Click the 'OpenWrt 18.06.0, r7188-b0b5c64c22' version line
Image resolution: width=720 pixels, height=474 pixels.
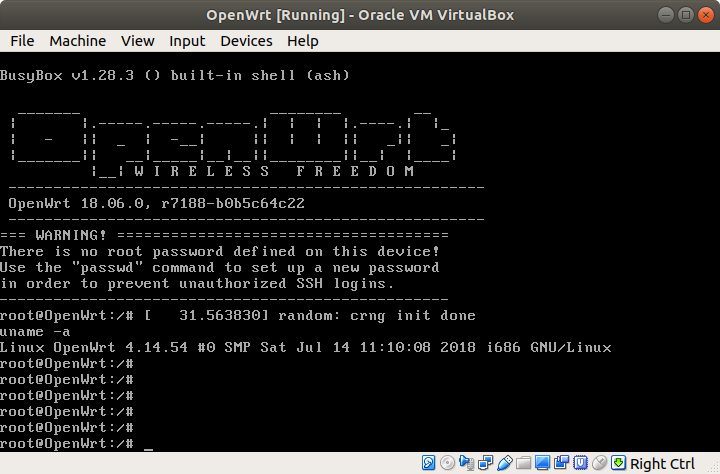click(157, 203)
